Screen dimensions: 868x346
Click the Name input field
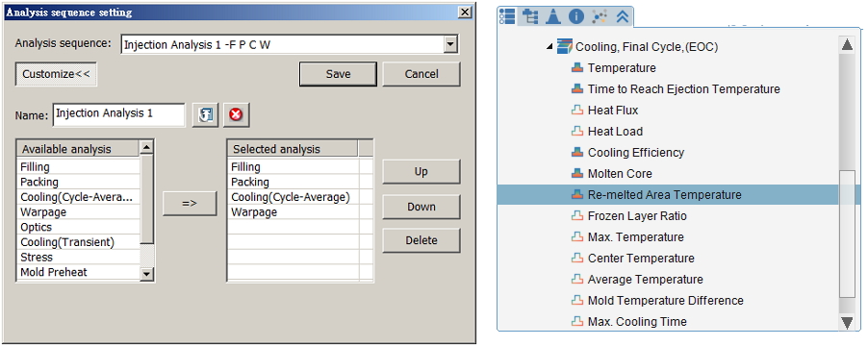click(x=119, y=114)
